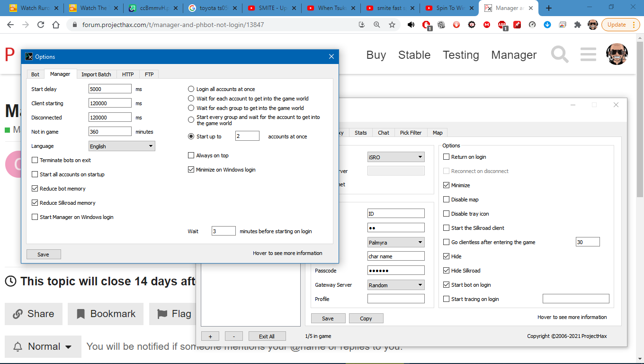Bookmark this page with the star icon
The width and height of the screenshot is (644, 364).
pyautogui.click(x=392, y=25)
